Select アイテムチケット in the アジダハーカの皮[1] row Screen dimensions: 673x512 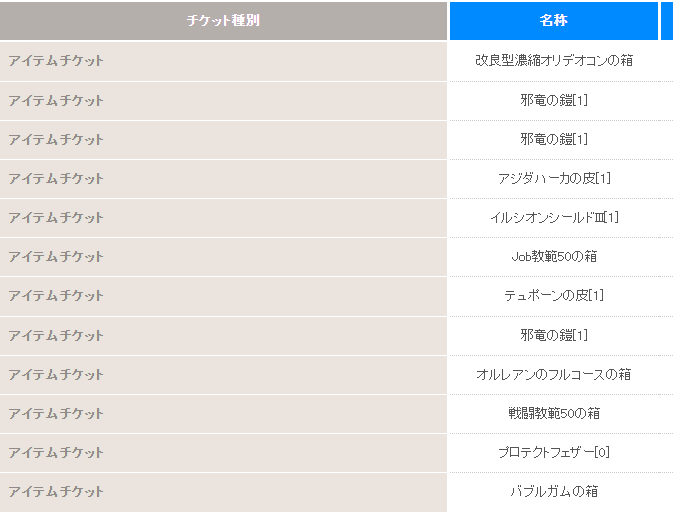[56, 178]
